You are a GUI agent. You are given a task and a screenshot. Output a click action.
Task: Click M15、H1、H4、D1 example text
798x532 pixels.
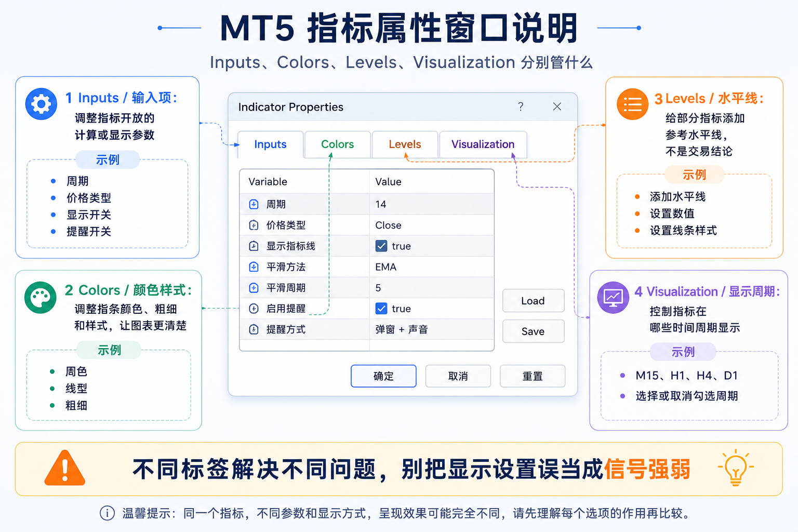[686, 376]
